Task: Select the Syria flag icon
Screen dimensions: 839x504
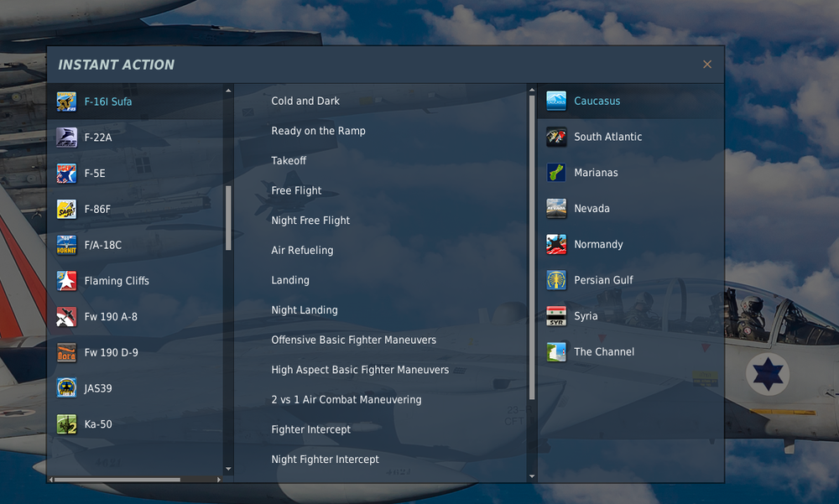Action: pos(556,316)
